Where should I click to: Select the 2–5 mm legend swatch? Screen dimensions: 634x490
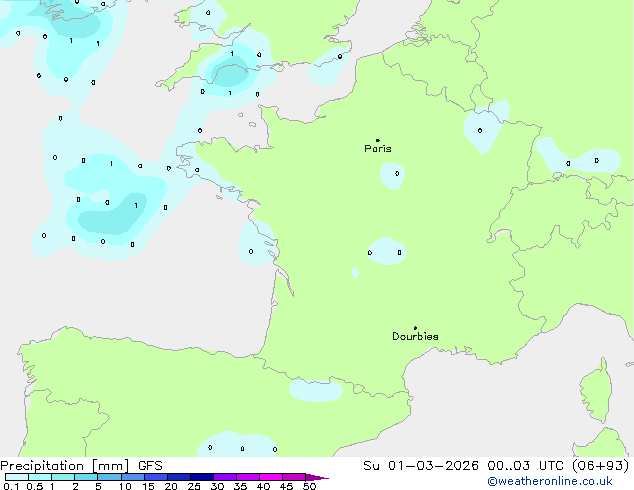[86, 477]
